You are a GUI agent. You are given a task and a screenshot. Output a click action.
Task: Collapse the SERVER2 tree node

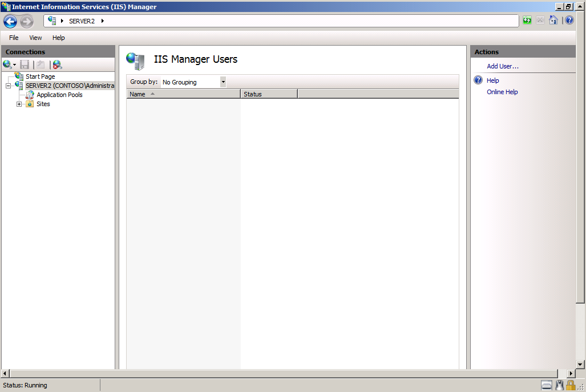pyautogui.click(x=8, y=86)
